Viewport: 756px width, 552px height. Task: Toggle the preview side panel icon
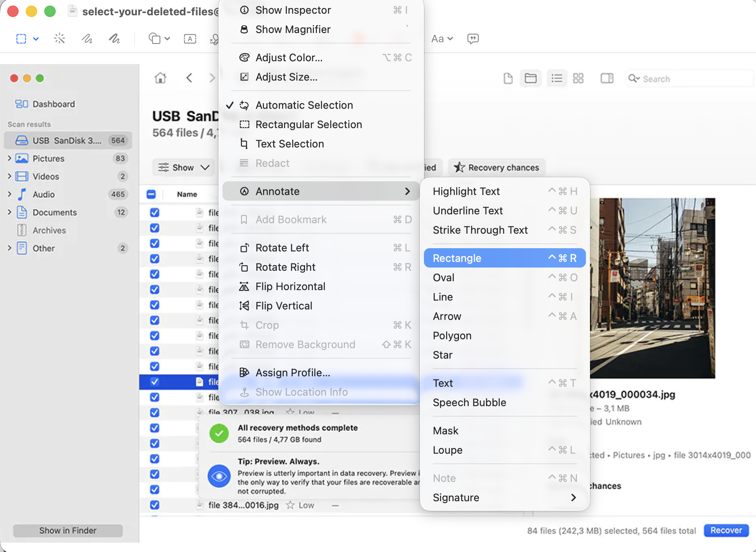click(606, 78)
